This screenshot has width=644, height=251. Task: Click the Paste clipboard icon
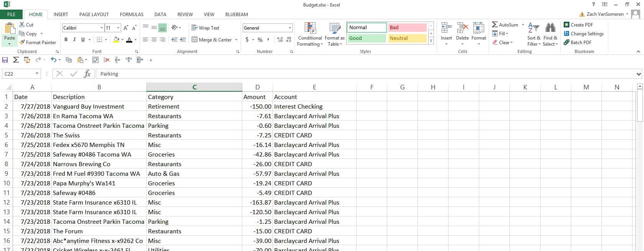(10, 28)
